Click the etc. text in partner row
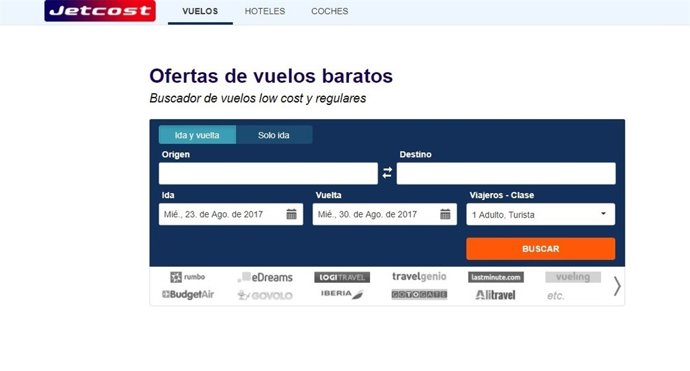 click(x=555, y=296)
